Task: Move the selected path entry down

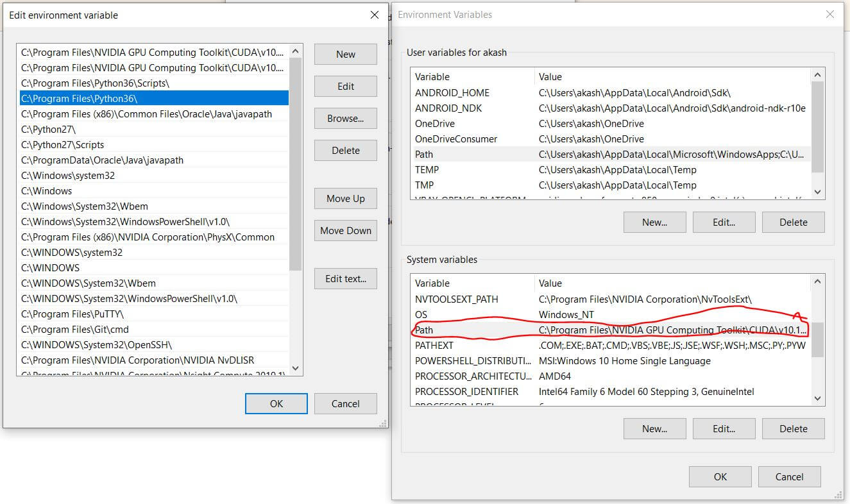Action: (345, 230)
